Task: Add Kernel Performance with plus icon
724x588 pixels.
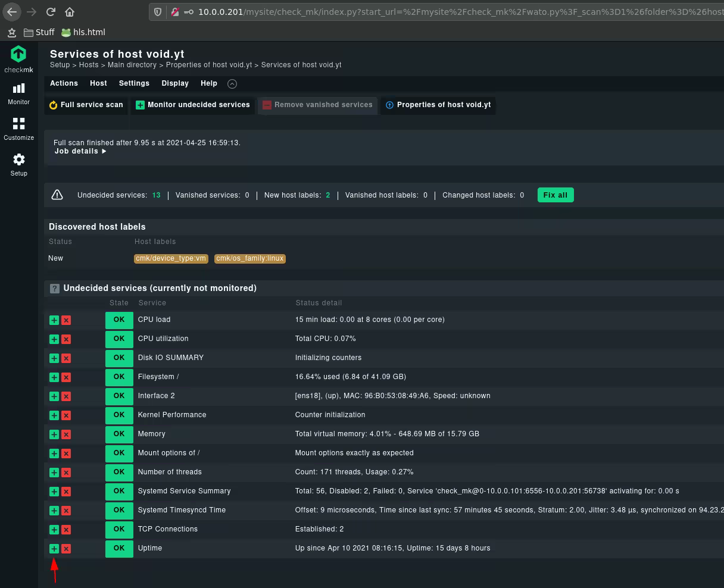Action: point(54,415)
